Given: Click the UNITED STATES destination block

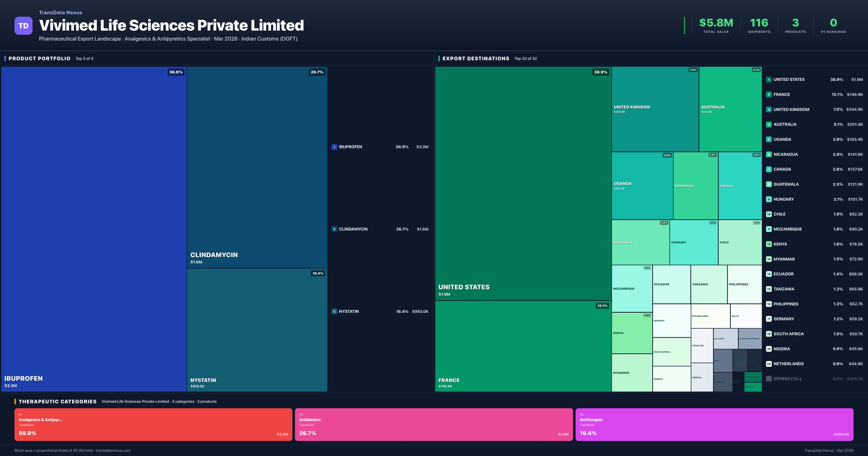Looking at the screenshot, I should (x=523, y=183).
